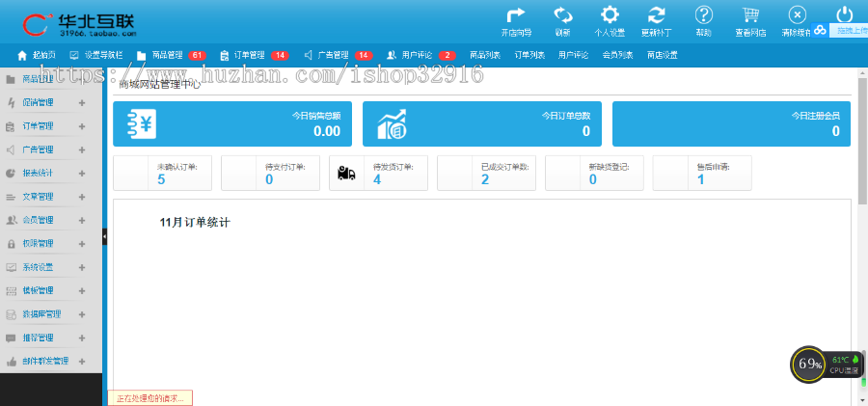Click the thumbs-up icon for 邮件群发管理
The height and width of the screenshot is (406, 868).
[x=11, y=361]
